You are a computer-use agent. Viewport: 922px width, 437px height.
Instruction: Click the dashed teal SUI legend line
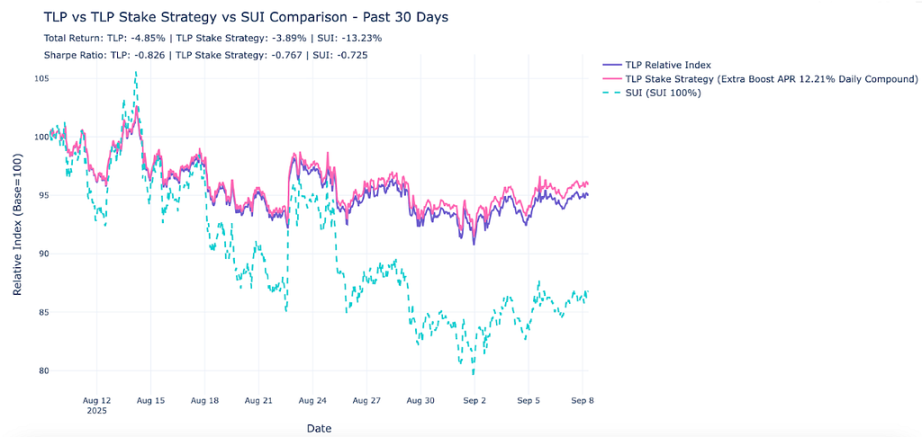(x=609, y=93)
